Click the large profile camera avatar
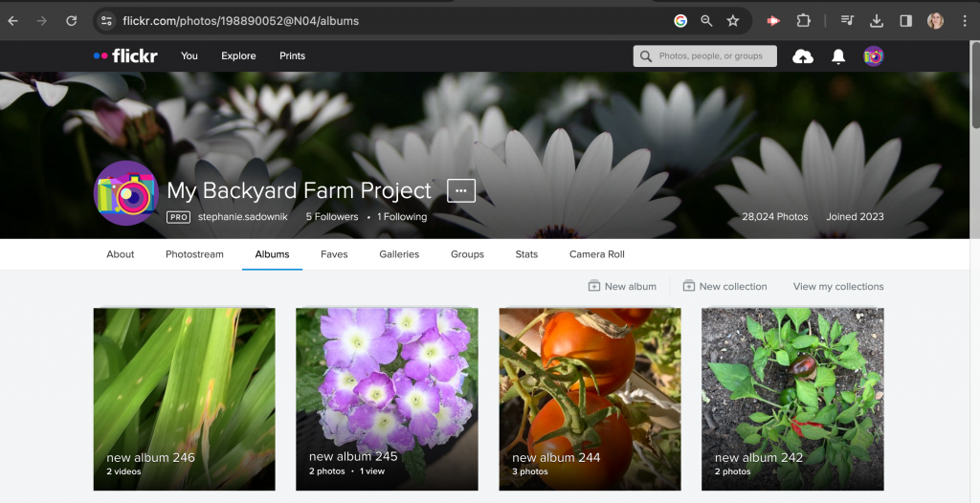 click(125, 193)
